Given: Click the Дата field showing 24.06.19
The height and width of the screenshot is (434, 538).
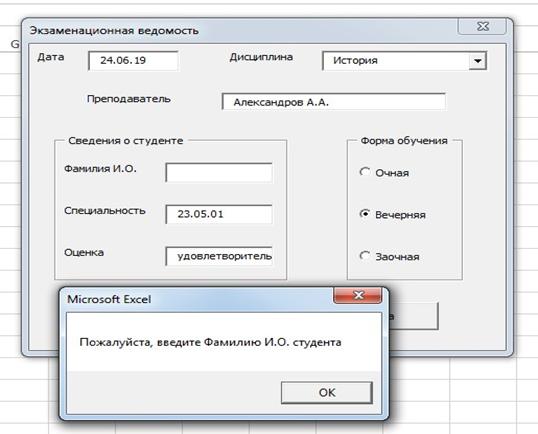Looking at the screenshot, I should (x=133, y=61).
